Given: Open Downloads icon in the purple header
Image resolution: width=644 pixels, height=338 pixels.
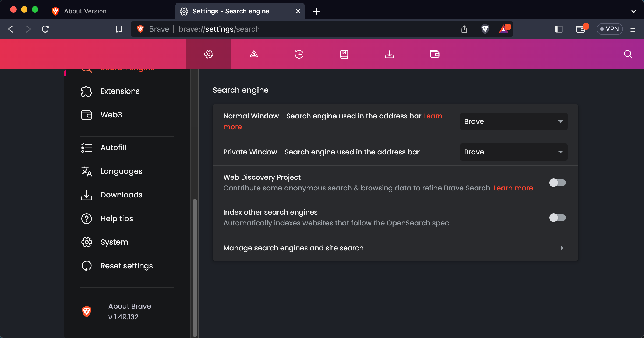Looking at the screenshot, I should [x=390, y=54].
